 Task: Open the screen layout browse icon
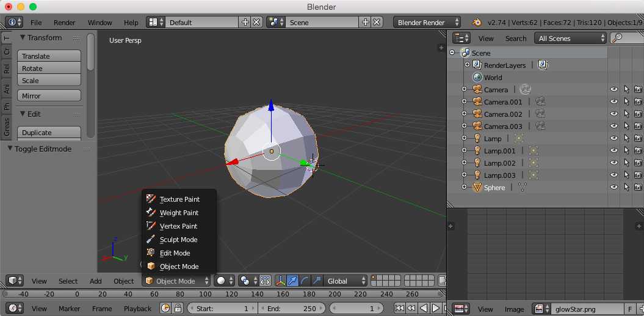coord(156,22)
